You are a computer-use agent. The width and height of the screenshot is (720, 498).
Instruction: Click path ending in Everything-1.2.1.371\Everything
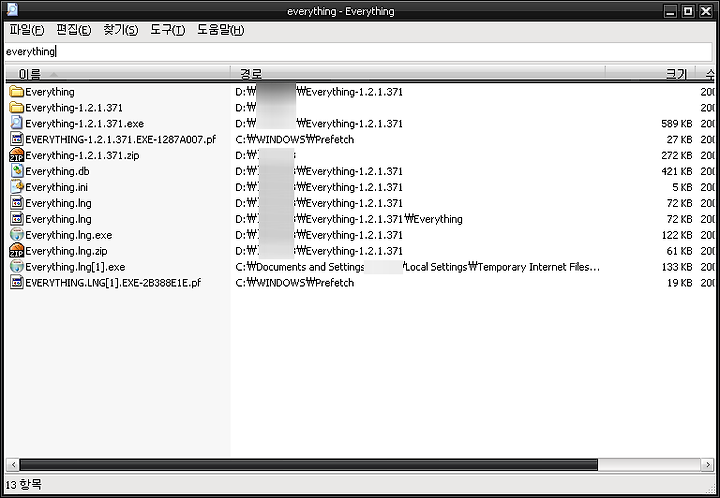(349, 219)
